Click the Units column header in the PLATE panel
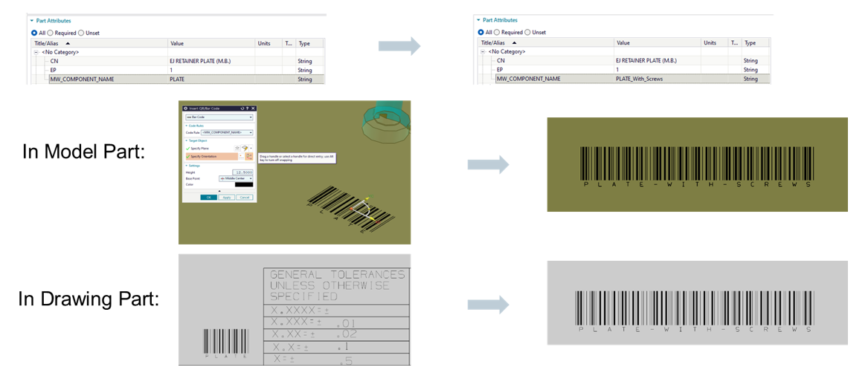 click(x=269, y=42)
